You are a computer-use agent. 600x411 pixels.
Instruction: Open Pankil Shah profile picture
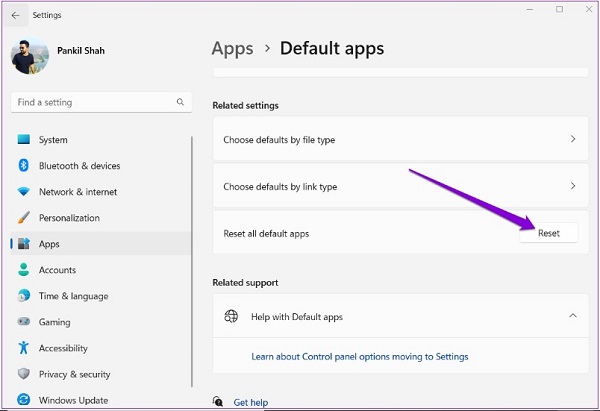[30, 55]
